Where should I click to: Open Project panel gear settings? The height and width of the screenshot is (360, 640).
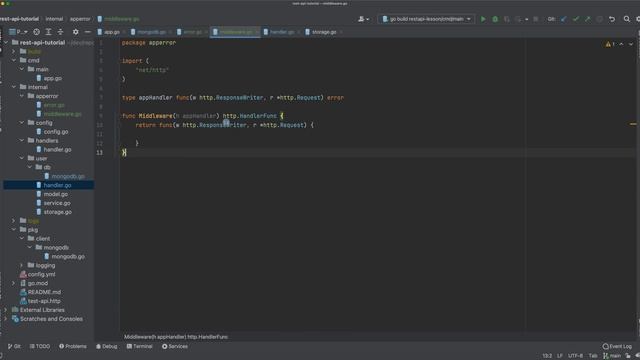(76, 32)
